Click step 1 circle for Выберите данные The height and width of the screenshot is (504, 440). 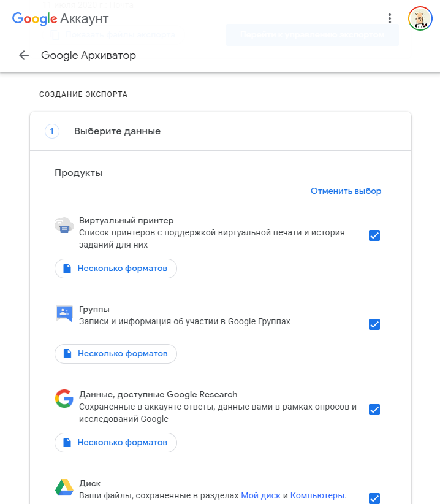[52, 131]
